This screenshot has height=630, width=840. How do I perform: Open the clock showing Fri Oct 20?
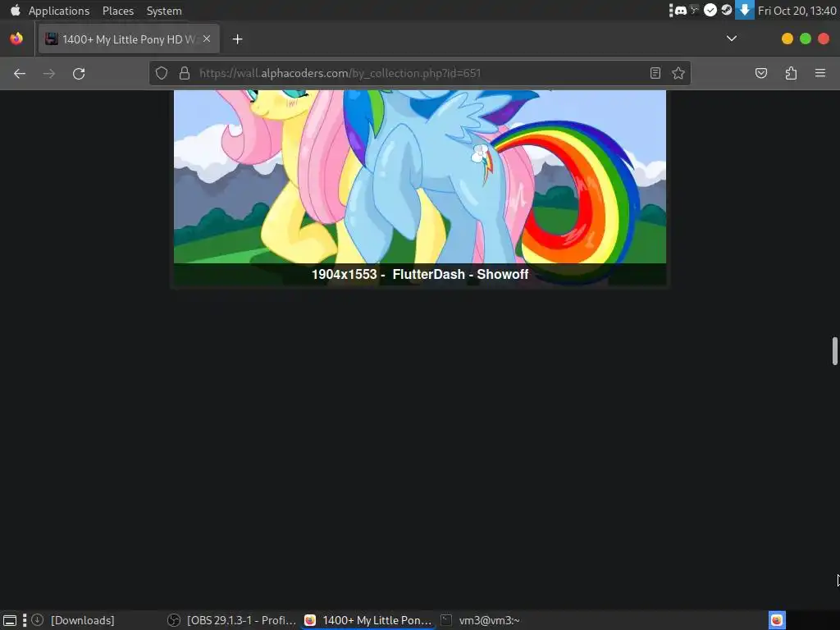tap(797, 11)
